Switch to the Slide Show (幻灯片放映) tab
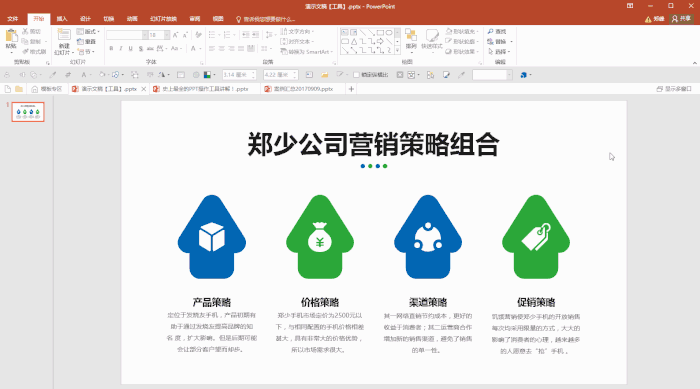The height and width of the screenshot is (389, 700). click(163, 19)
